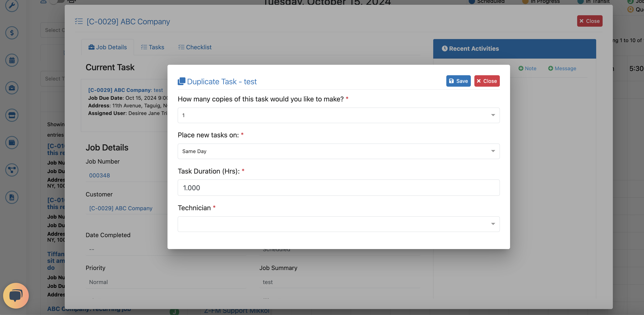Expand the Technician dropdown
This screenshot has height=315, width=644.
pyautogui.click(x=339, y=224)
